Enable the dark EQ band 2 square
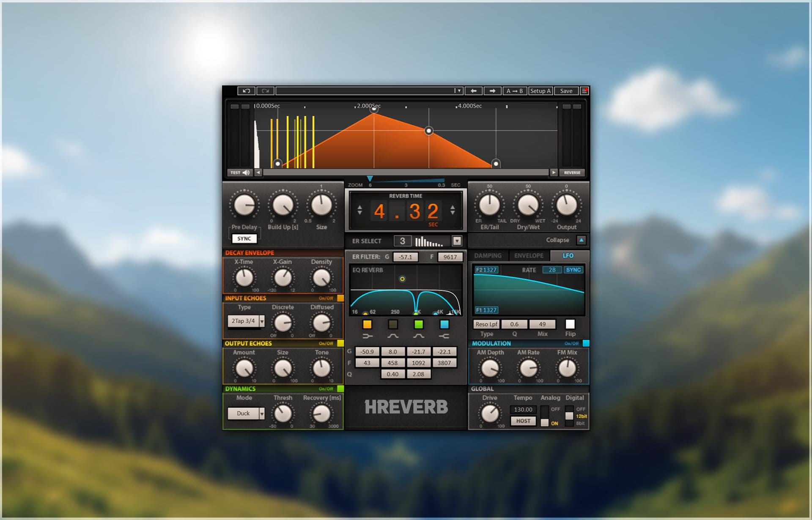This screenshot has width=812, height=520. pyautogui.click(x=393, y=324)
